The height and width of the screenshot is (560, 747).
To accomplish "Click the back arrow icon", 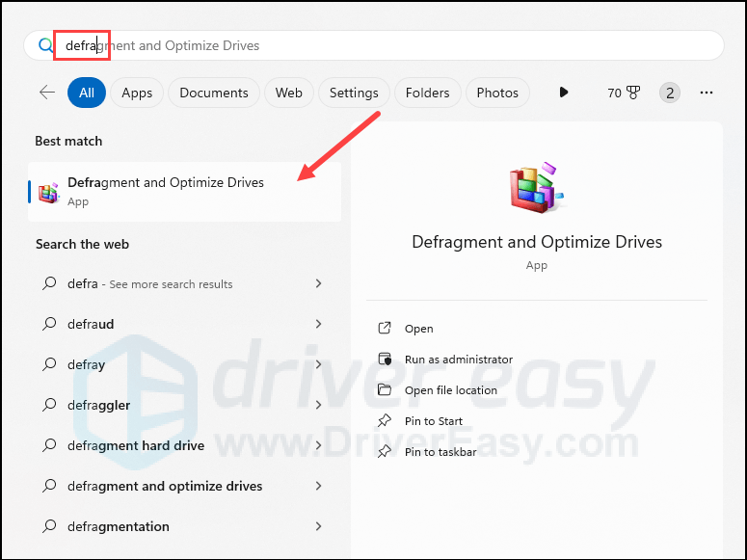I will click(46, 93).
